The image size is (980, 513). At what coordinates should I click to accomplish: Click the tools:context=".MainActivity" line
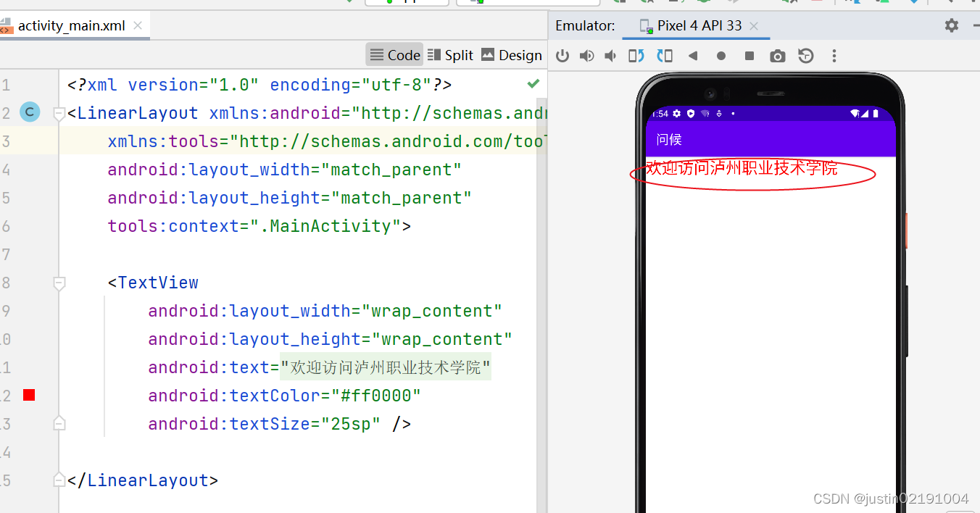coord(259,226)
